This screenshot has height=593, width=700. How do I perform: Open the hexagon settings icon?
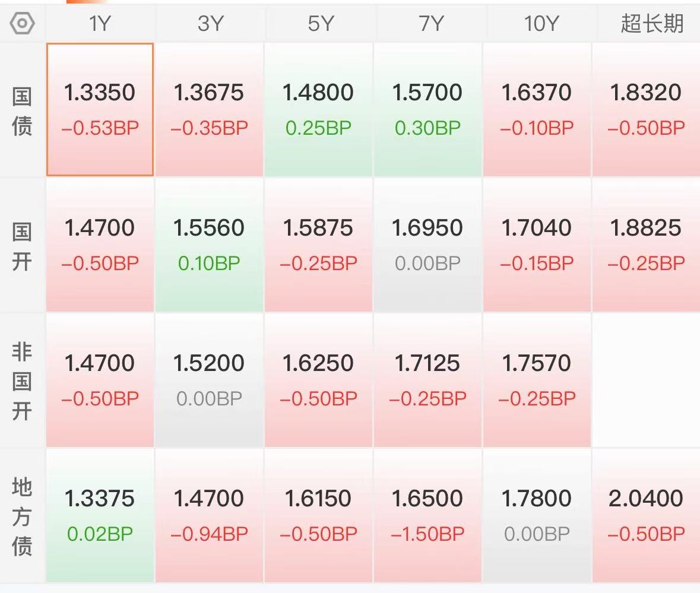click(23, 23)
